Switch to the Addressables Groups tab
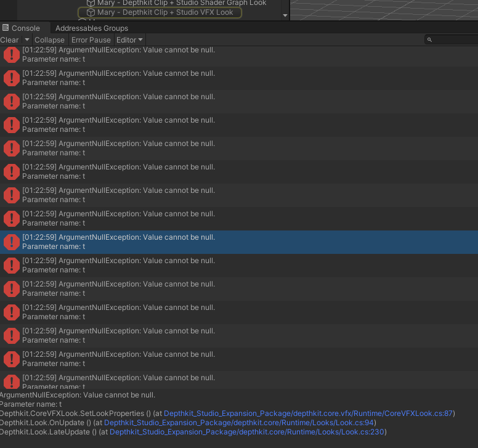Viewport: 478px width, 448px height. (x=92, y=28)
